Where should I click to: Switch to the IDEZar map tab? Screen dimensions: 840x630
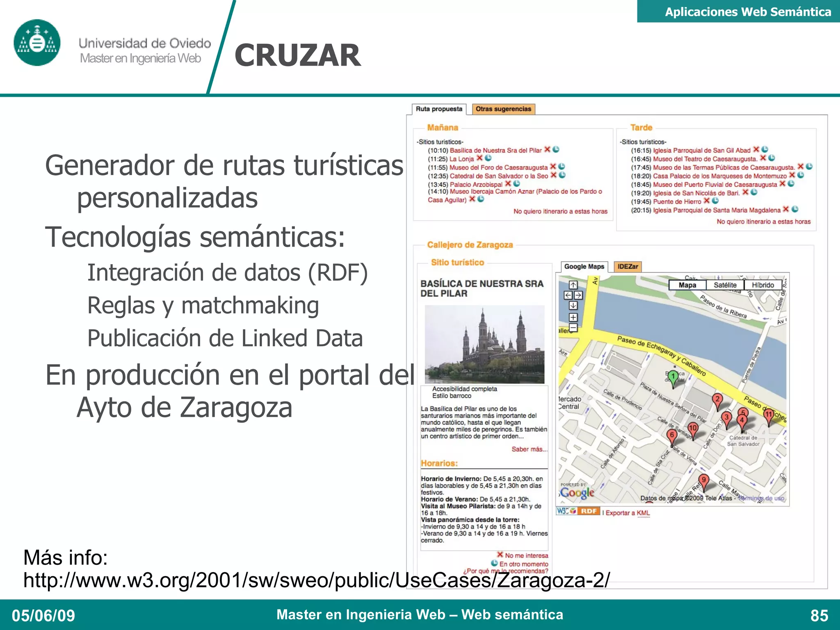click(x=628, y=267)
